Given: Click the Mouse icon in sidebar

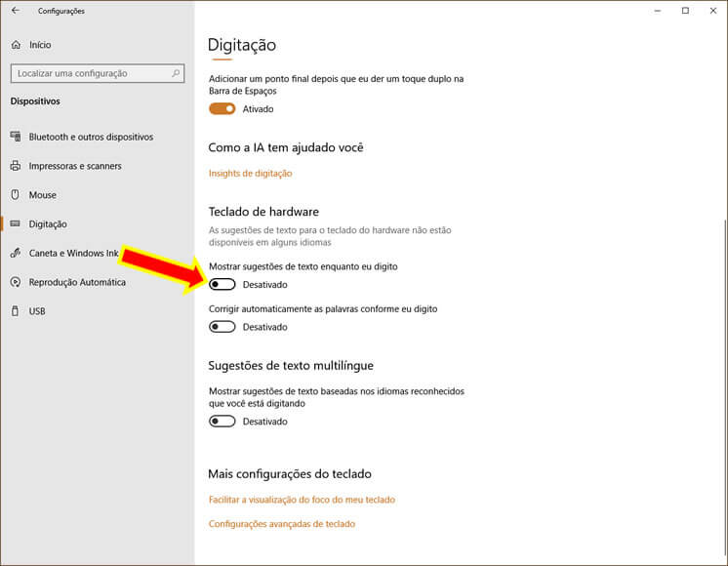Looking at the screenshot, I should (x=16, y=195).
